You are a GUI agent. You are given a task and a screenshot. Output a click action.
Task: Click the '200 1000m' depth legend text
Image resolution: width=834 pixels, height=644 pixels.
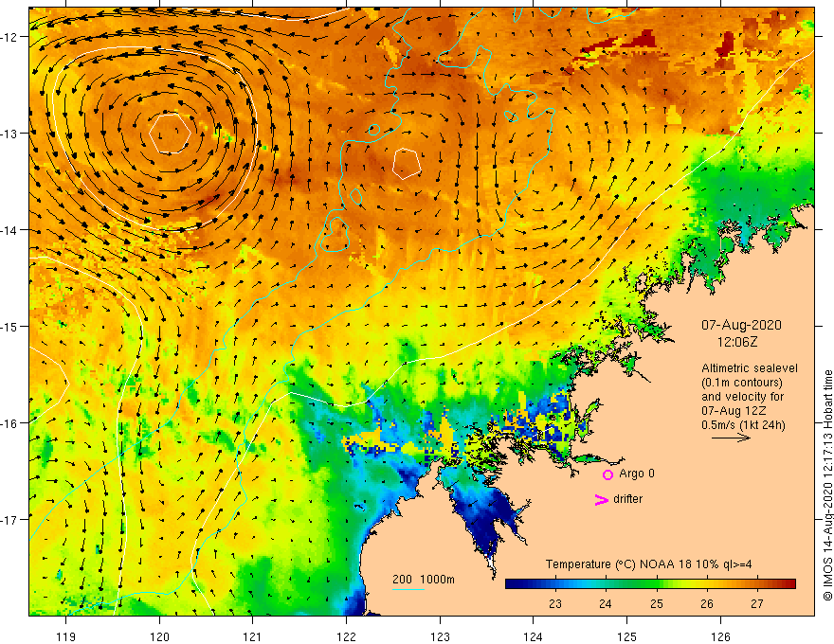[x=424, y=580]
